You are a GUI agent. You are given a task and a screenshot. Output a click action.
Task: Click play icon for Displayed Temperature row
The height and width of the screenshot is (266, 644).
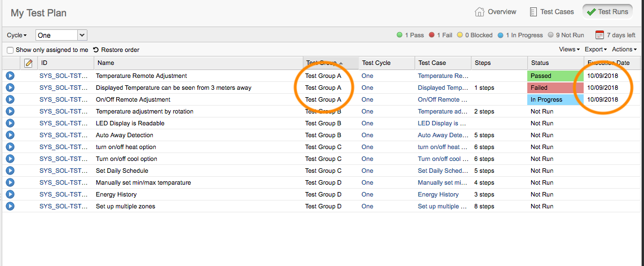pos(10,88)
